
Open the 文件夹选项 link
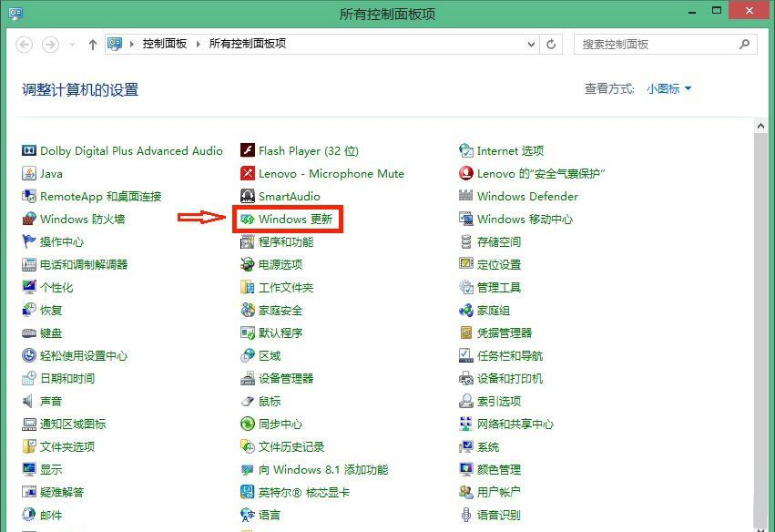[x=67, y=447]
